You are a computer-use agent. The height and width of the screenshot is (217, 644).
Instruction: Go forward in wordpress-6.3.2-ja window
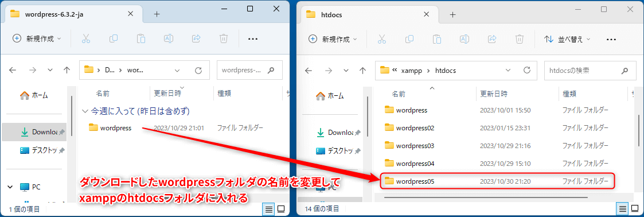pyautogui.click(x=33, y=70)
